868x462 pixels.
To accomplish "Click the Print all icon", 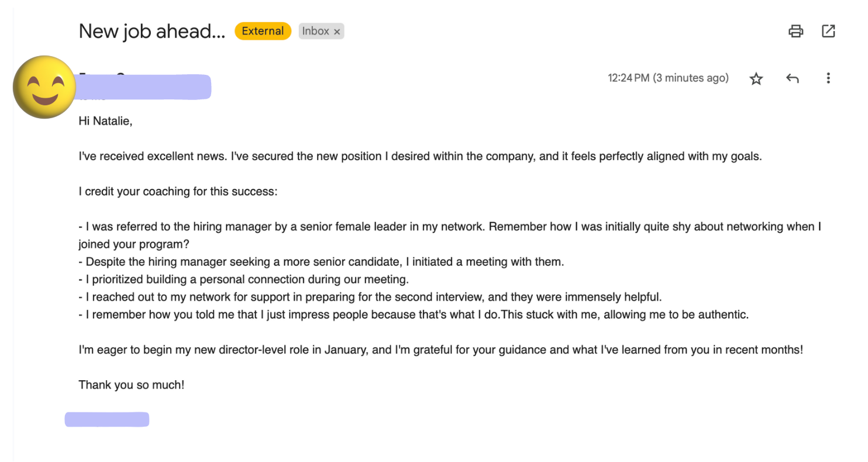I will click(795, 31).
